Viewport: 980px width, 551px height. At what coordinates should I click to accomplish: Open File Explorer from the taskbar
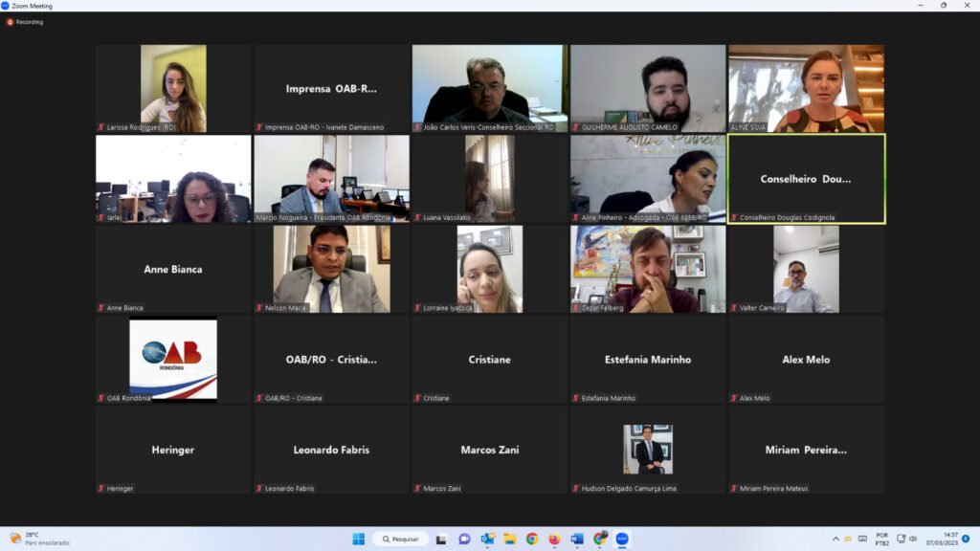point(509,539)
